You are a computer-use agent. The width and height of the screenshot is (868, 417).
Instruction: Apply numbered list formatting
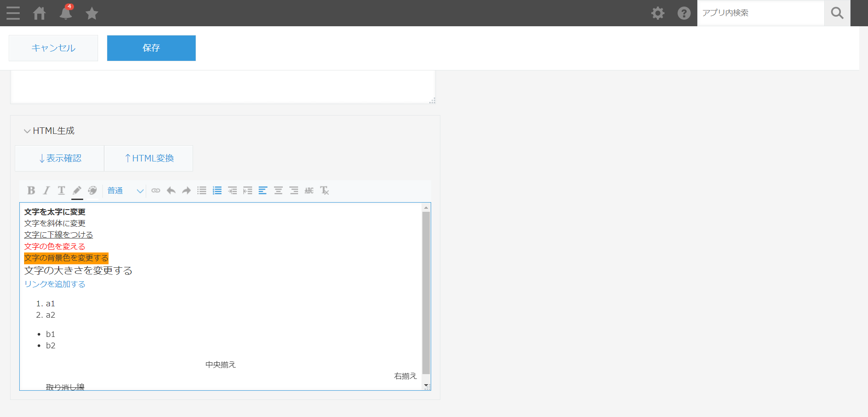pos(217,190)
